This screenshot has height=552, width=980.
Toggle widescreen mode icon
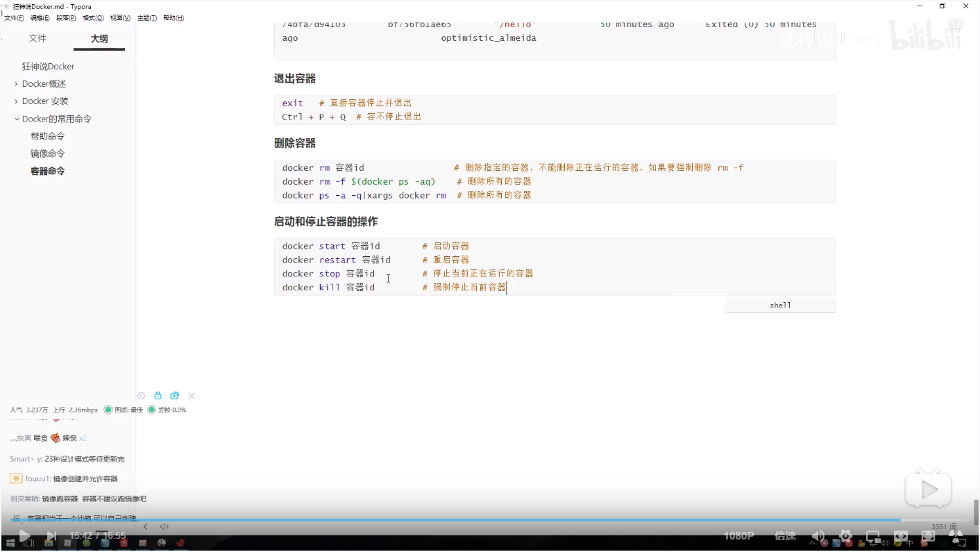[x=901, y=537]
